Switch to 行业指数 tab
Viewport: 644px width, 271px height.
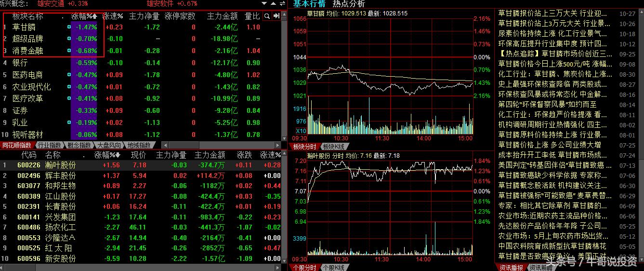[49, 145]
